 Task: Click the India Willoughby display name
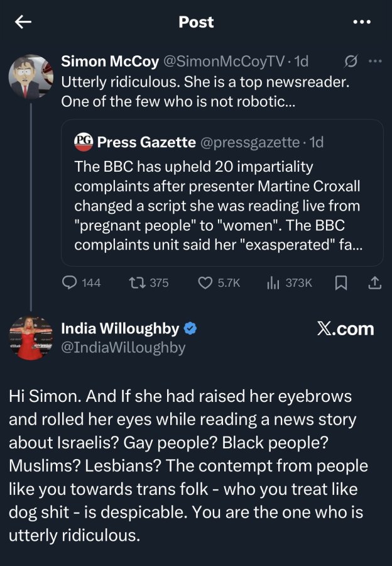tap(120, 328)
